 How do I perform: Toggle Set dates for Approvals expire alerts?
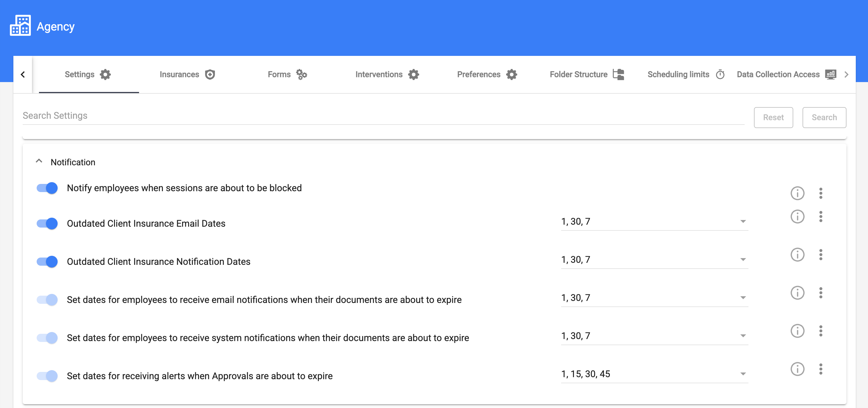point(47,376)
